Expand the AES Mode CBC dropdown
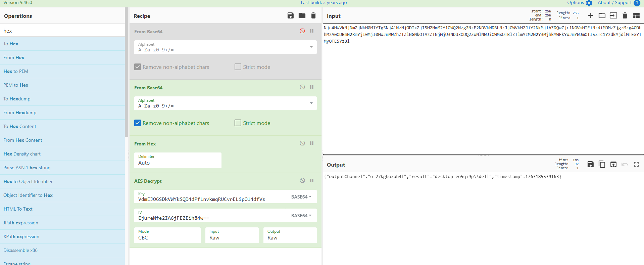This screenshot has width=644, height=265. (x=167, y=235)
